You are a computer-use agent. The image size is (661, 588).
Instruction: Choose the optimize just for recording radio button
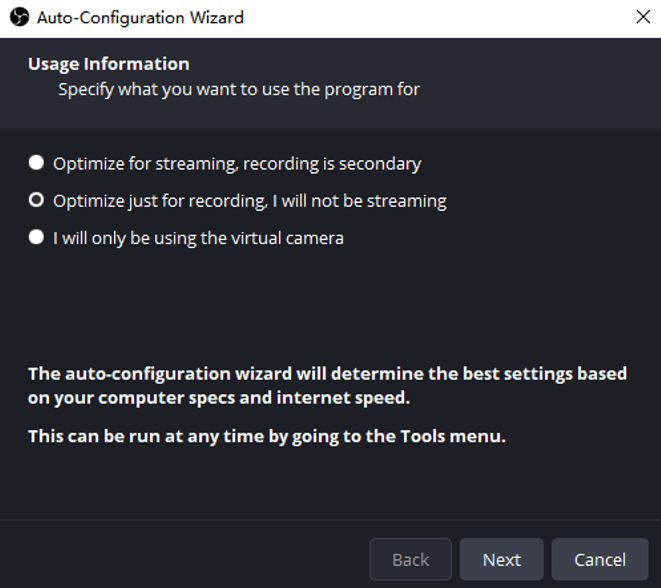(37, 200)
